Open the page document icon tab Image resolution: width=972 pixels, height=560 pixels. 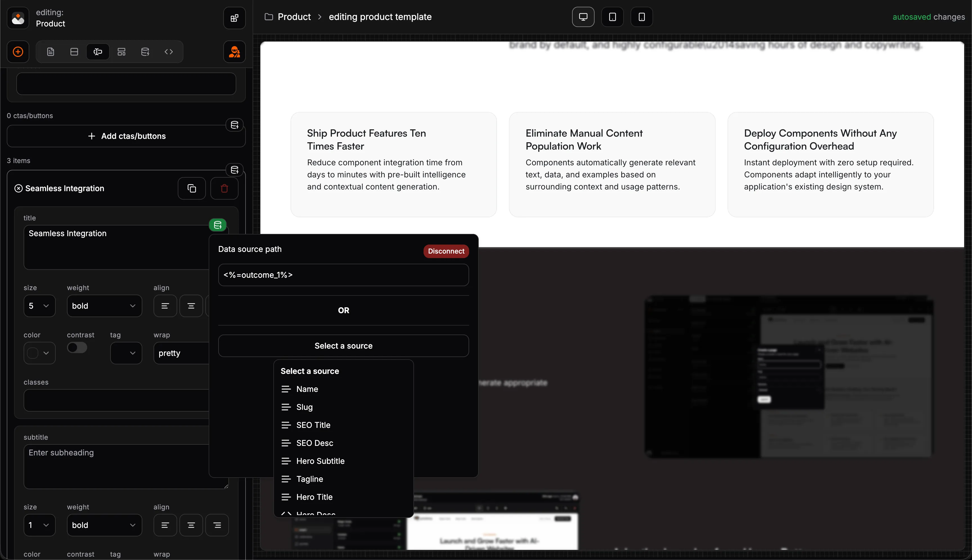[50, 51]
